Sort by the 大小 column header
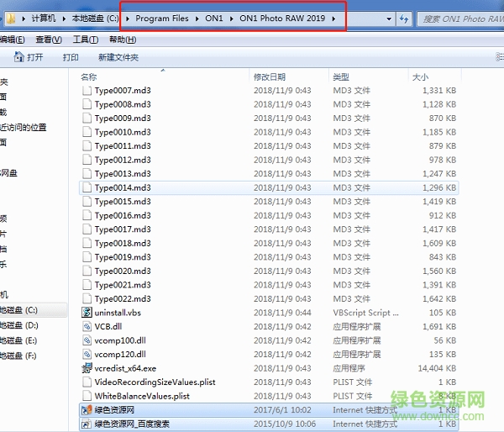 (x=421, y=76)
